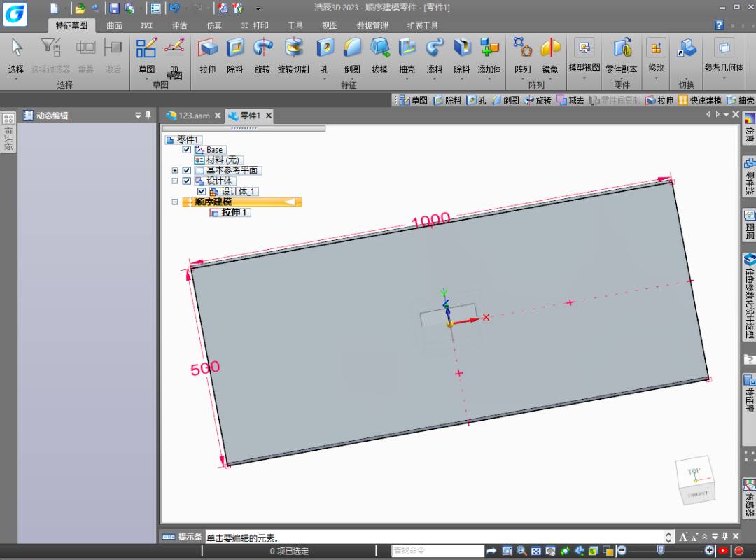Click the zoom slider in status bar
The height and width of the screenshot is (560, 756).
pos(661,551)
